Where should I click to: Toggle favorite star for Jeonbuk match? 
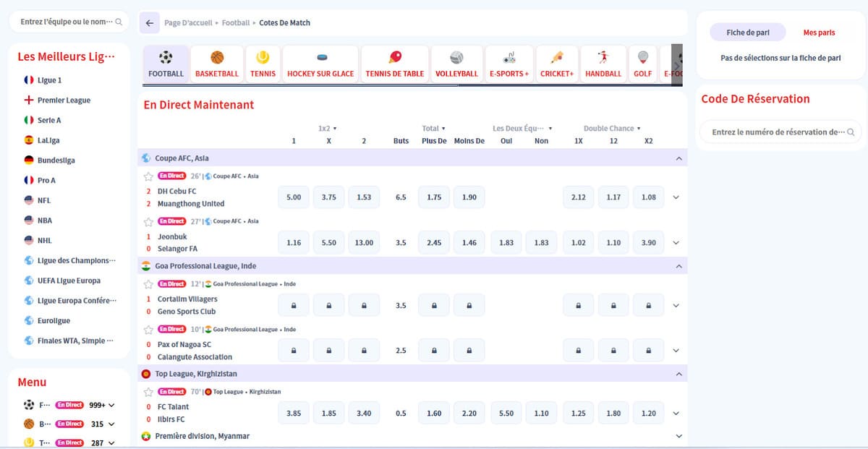pyautogui.click(x=148, y=221)
